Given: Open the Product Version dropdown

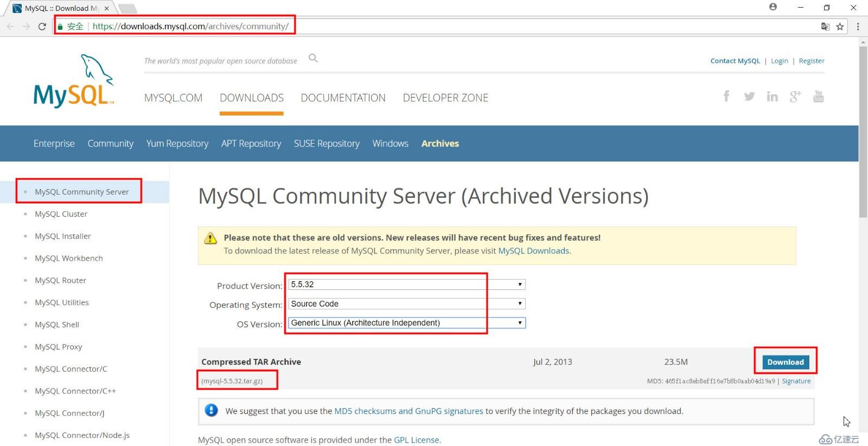Looking at the screenshot, I should [x=407, y=285].
